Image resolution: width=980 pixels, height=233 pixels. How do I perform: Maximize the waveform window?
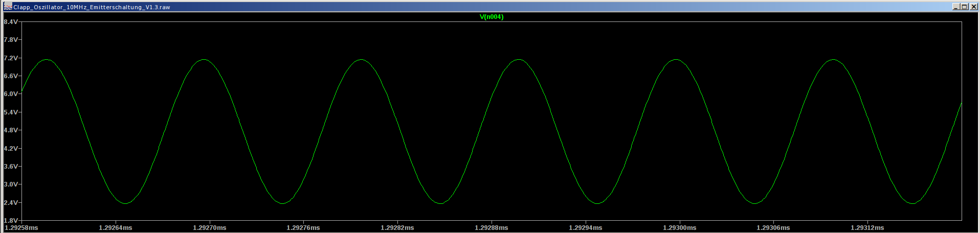964,7
